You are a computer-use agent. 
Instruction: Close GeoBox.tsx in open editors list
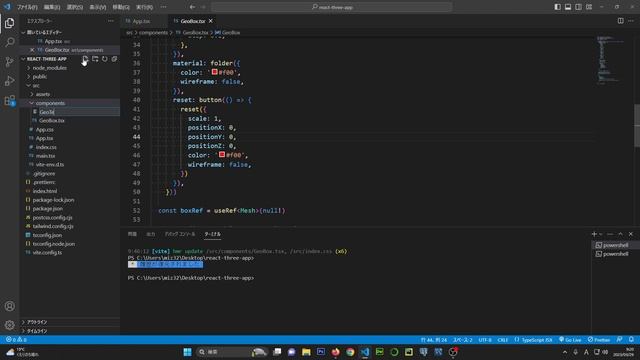[x=32, y=50]
